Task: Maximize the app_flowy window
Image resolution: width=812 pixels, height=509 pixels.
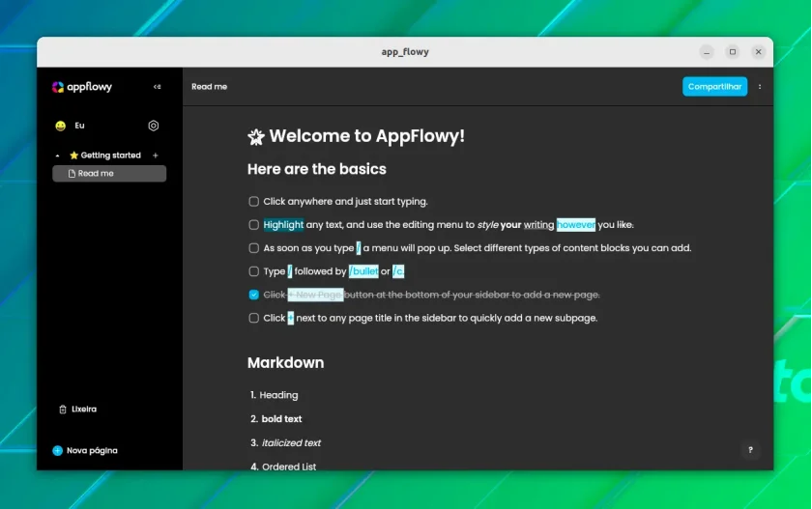Action: 733,52
